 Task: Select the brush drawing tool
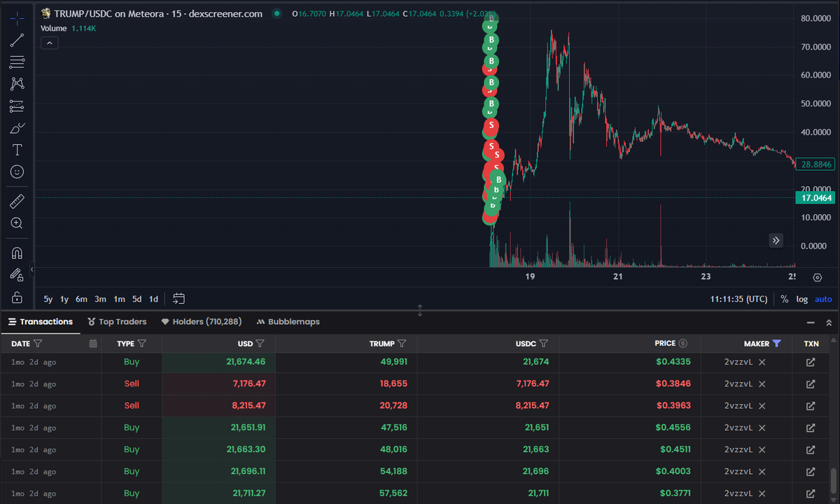pyautogui.click(x=17, y=128)
